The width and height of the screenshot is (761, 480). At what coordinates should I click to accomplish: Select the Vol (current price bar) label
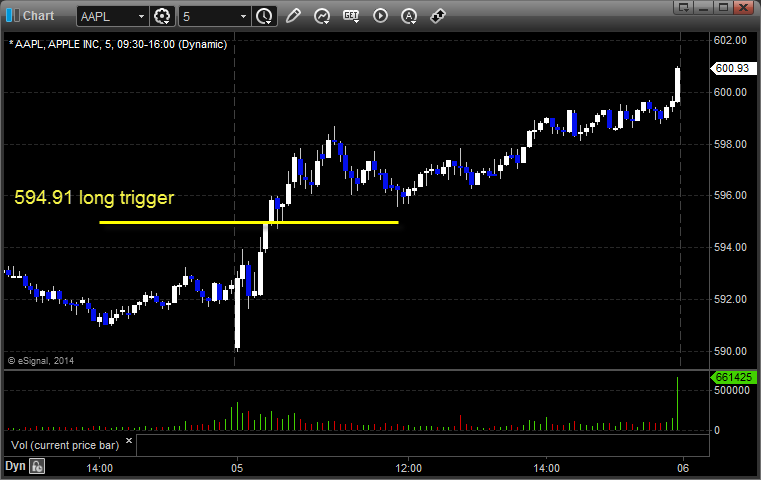[x=65, y=445]
